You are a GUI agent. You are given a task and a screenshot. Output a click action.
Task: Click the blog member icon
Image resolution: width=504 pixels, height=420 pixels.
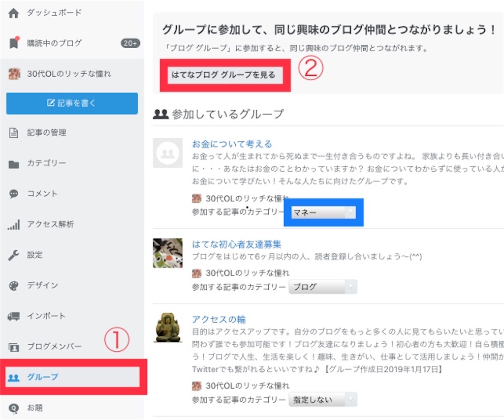[13, 347]
